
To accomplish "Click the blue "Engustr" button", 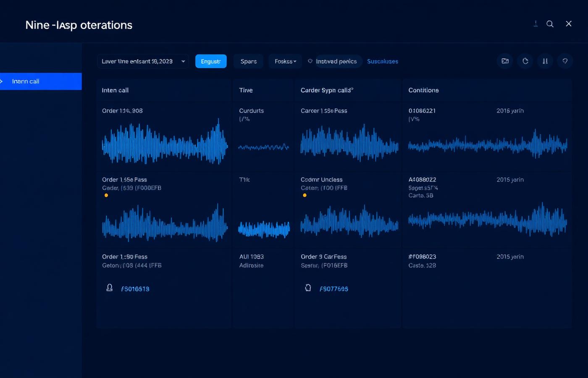I will coord(211,61).
